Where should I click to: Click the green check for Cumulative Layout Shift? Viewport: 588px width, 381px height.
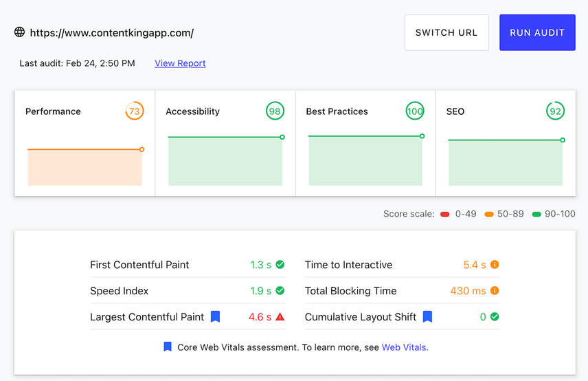pyautogui.click(x=495, y=317)
